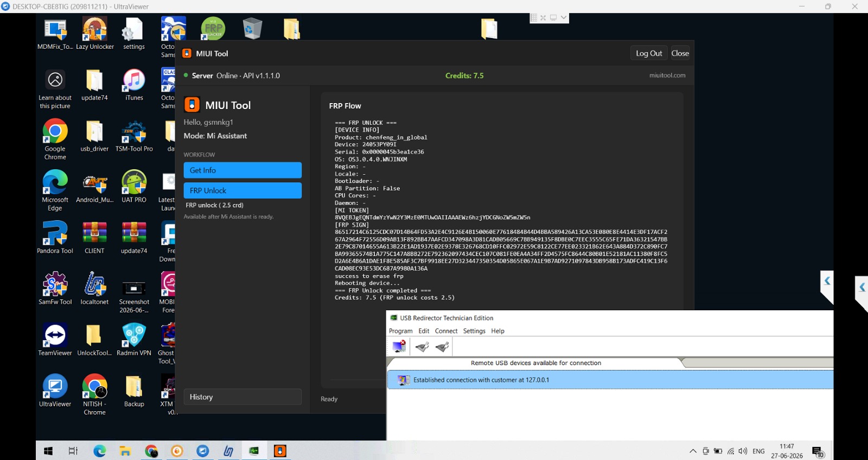
Task: Select the green FRP Unlocker desktop icon
Action: pos(213,28)
